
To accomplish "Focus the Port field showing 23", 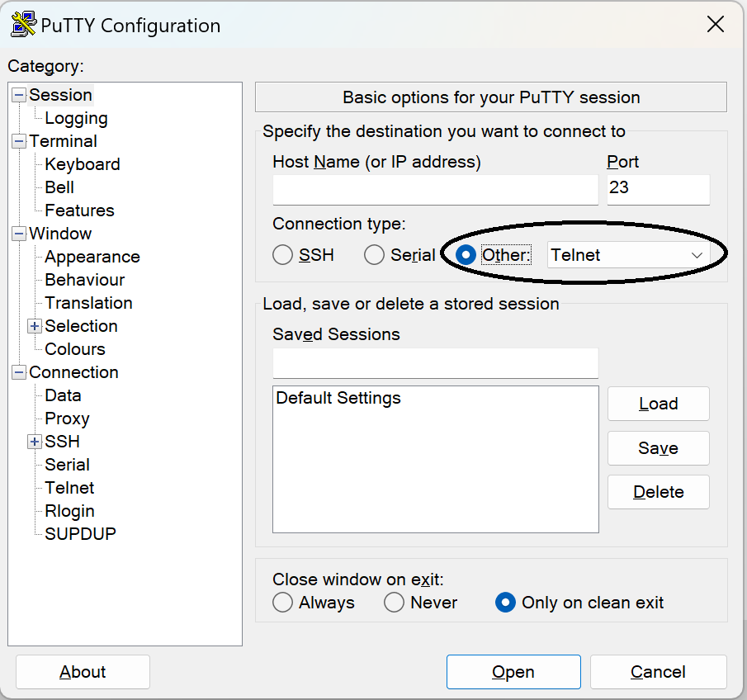I will point(659,189).
